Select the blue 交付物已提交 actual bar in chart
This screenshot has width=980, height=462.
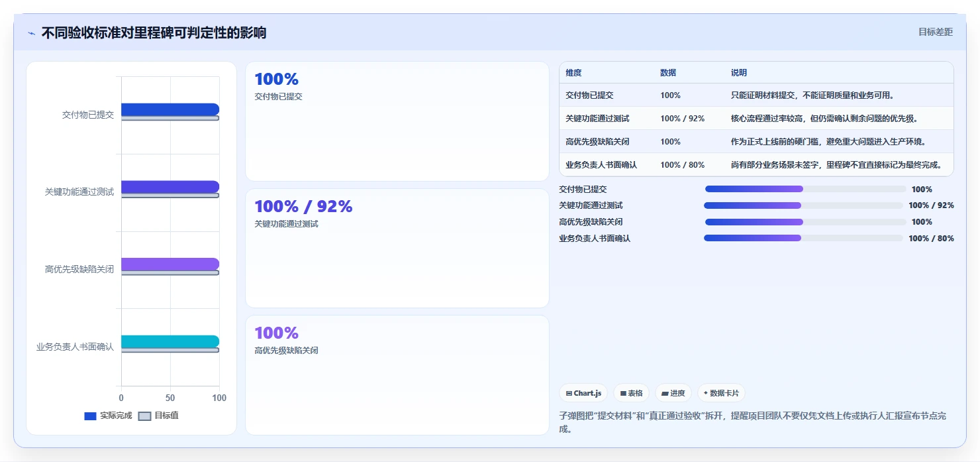(x=170, y=109)
